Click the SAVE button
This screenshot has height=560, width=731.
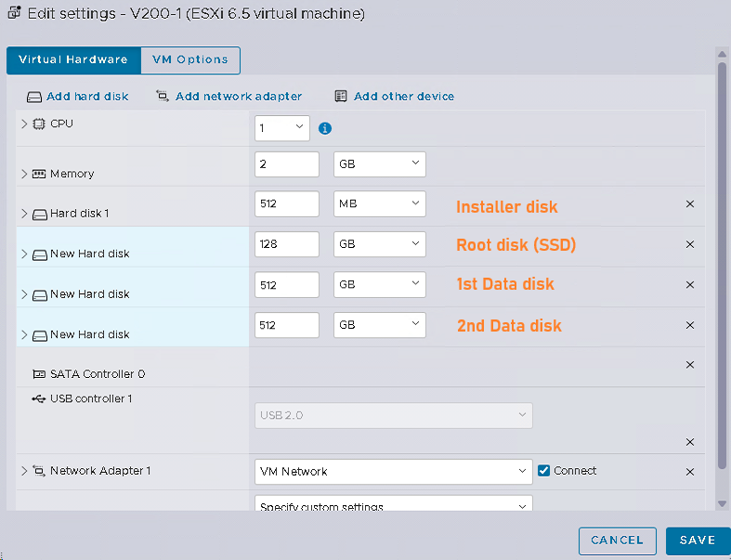tap(698, 540)
